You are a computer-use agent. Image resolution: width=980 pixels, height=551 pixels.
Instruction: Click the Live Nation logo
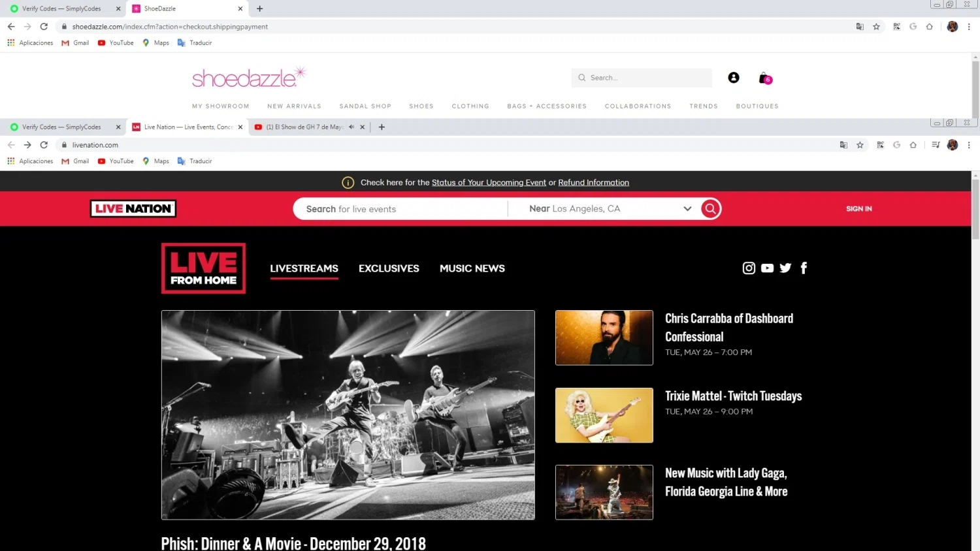tap(133, 209)
